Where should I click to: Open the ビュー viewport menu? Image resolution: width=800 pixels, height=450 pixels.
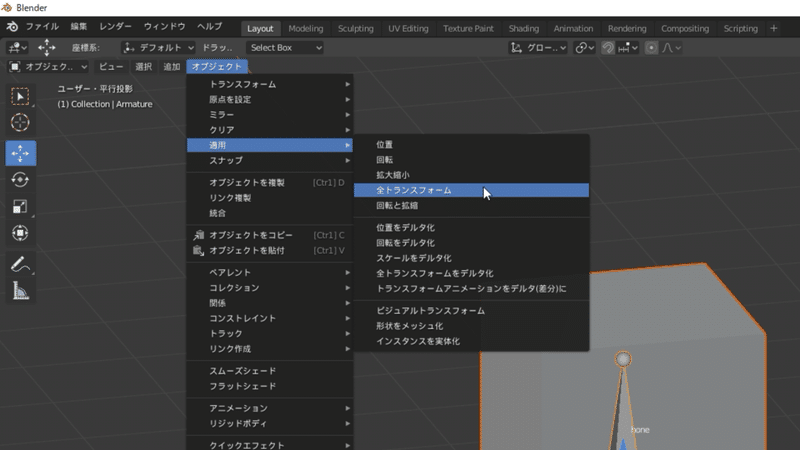pyautogui.click(x=111, y=67)
